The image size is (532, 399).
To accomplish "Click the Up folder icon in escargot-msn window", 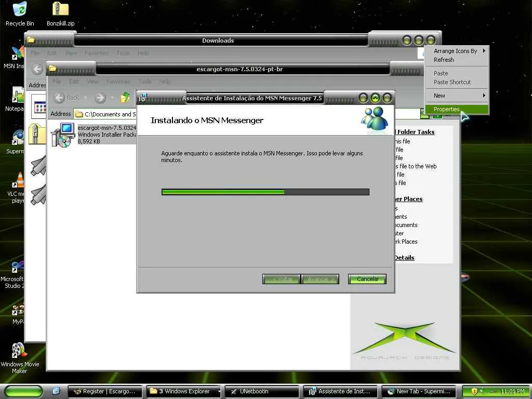I will 125,98.
